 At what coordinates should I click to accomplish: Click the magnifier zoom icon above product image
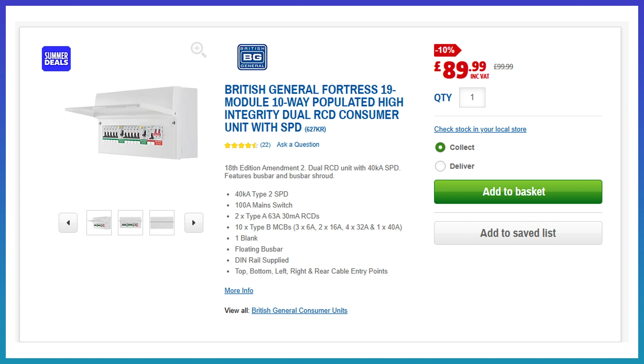198,50
